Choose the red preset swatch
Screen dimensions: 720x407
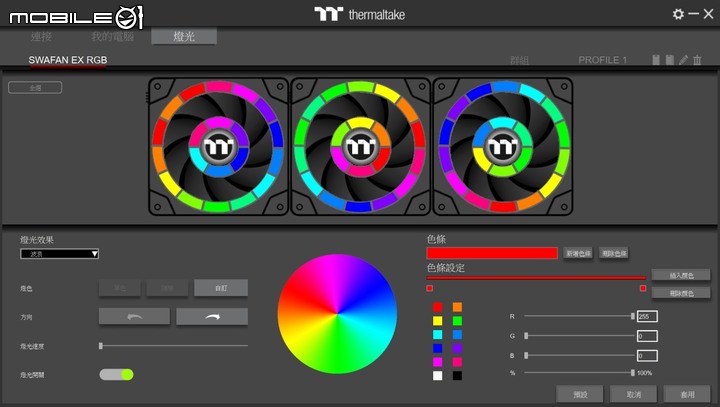(x=438, y=307)
